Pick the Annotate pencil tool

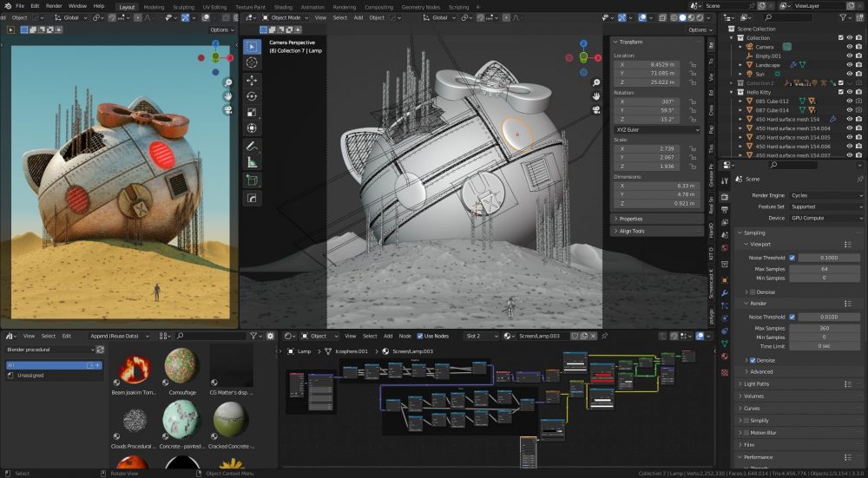[252, 146]
